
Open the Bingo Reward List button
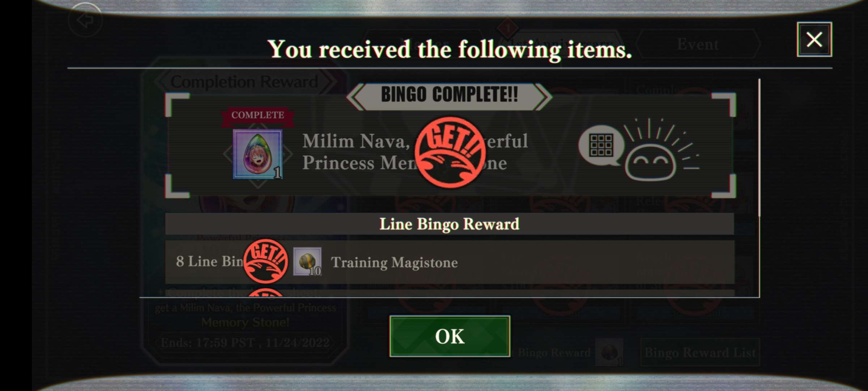[700, 352]
